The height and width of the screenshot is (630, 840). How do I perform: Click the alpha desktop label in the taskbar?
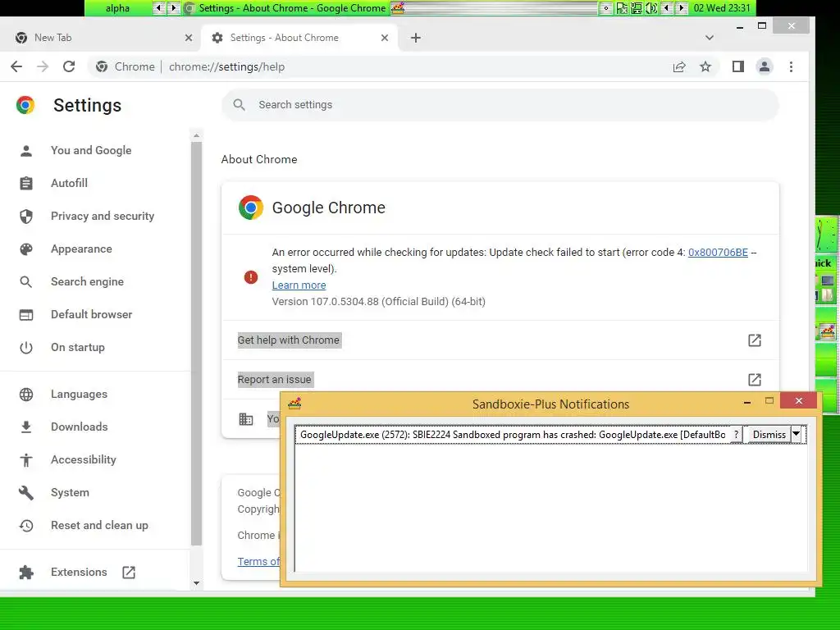point(117,8)
